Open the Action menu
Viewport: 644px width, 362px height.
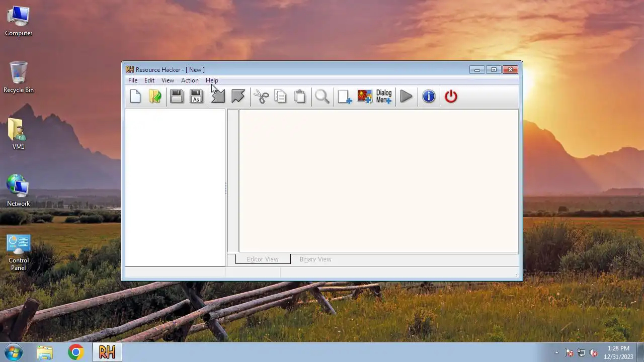point(190,80)
